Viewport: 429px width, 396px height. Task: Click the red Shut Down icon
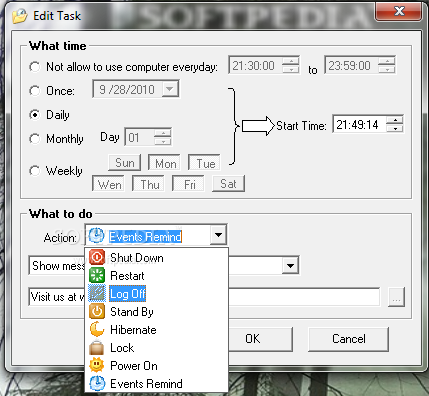(97, 258)
